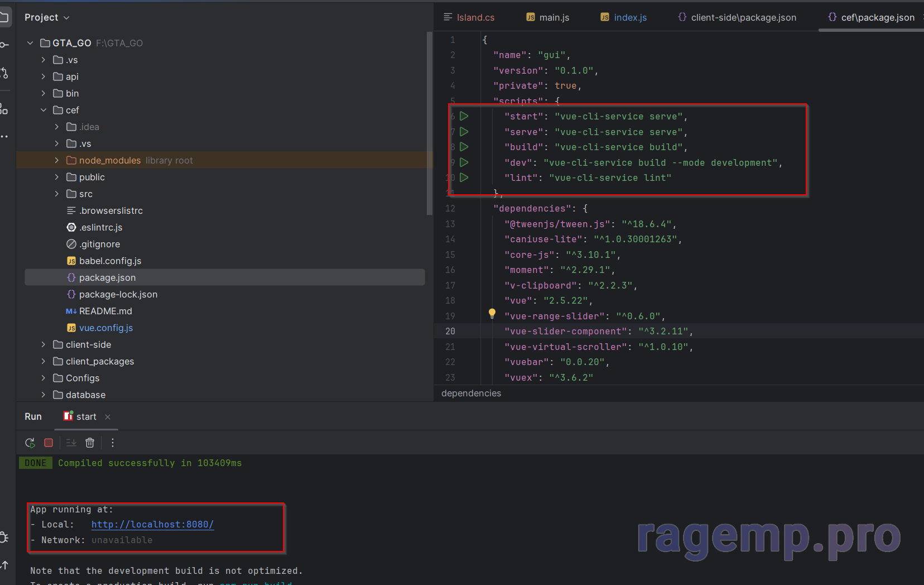Switch to the Island.cs editor tab
Viewport: 924px width, 585px height.
469,17
